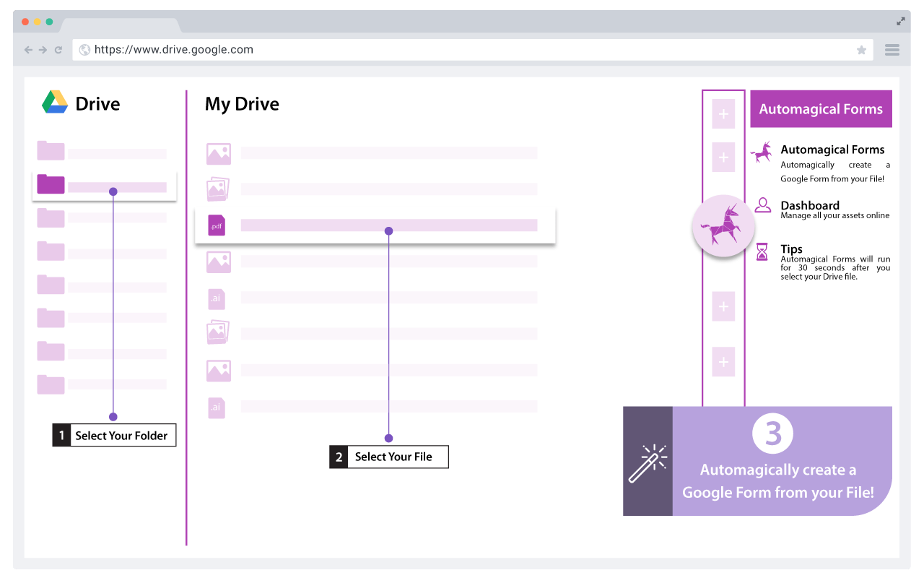Click the Tips text about running 30 seconds
This screenshot has height=578, width=924.
[x=835, y=268]
